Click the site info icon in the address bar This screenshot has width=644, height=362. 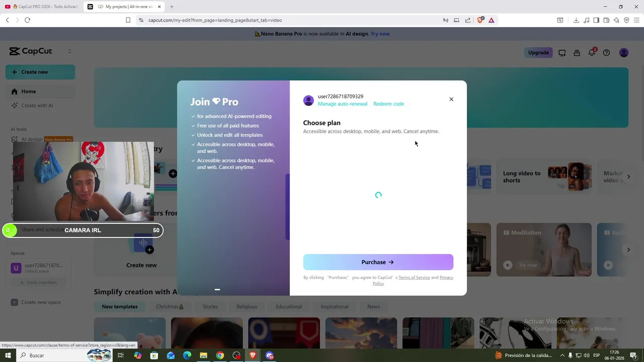click(141, 20)
